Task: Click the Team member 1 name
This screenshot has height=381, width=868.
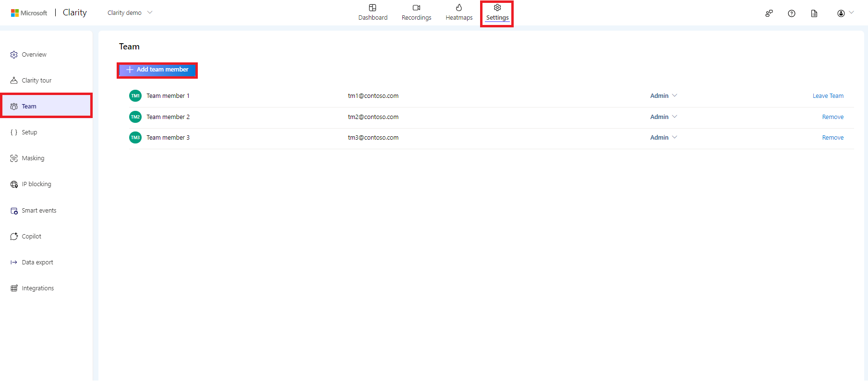Action: pos(168,96)
